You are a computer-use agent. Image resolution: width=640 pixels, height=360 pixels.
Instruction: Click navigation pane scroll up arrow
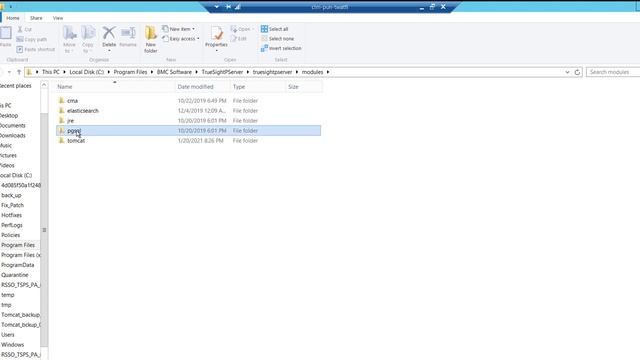[44, 85]
